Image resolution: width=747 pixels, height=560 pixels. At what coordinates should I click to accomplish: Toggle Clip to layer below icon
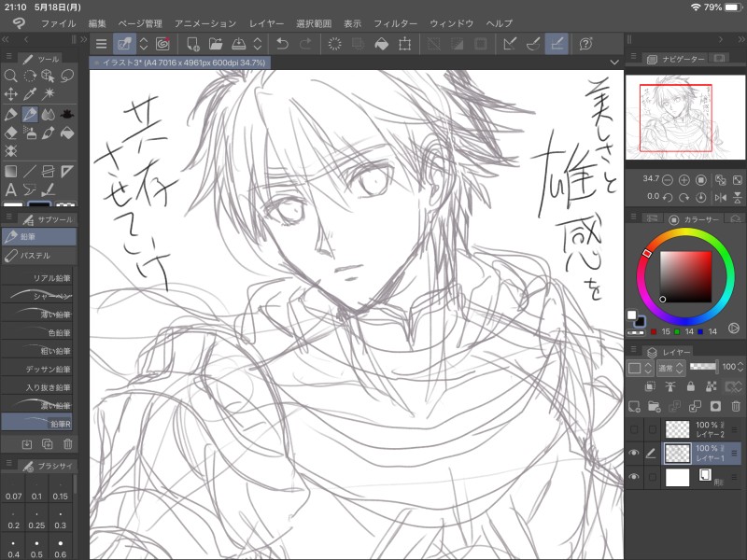click(x=650, y=386)
